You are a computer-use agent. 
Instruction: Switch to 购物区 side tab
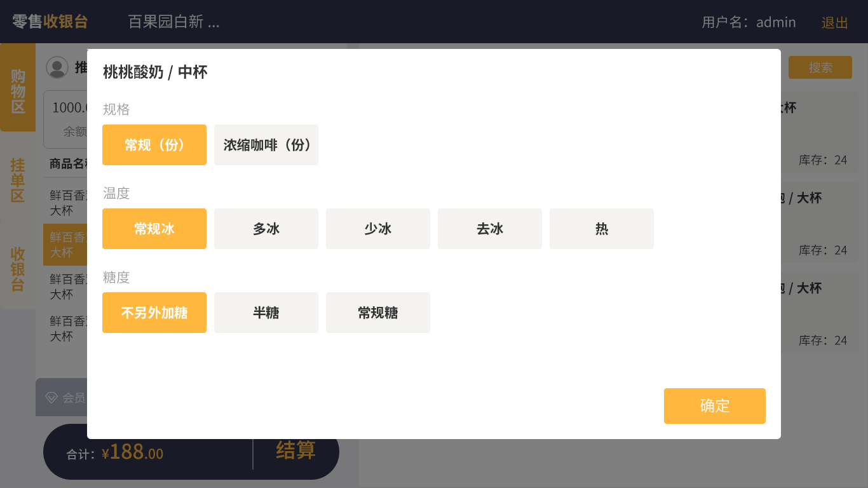pyautogui.click(x=18, y=90)
